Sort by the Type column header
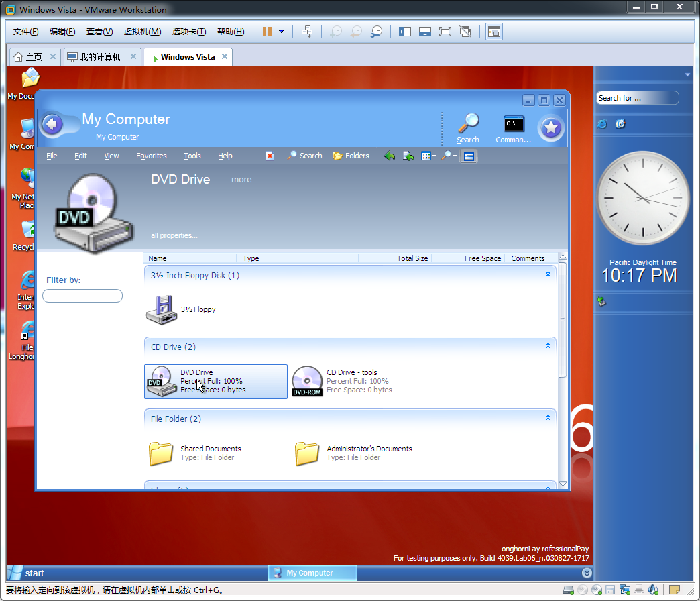The image size is (700, 601). pos(297,258)
